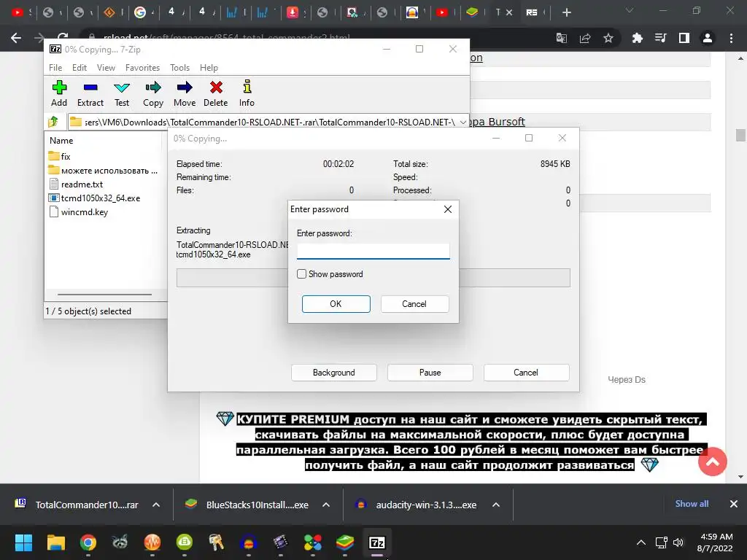Click Cancel in the copying progress dialog
The image size is (747, 560).
tap(526, 373)
